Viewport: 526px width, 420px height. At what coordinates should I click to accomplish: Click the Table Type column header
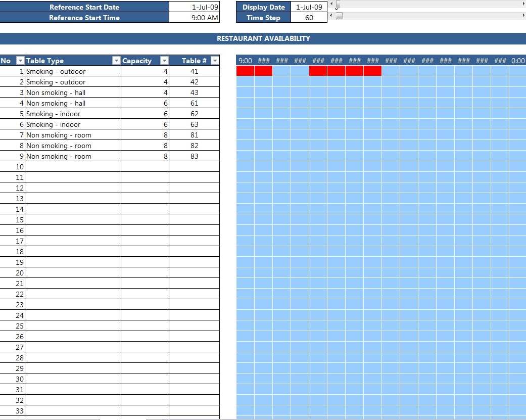click(x=73, y=61)
